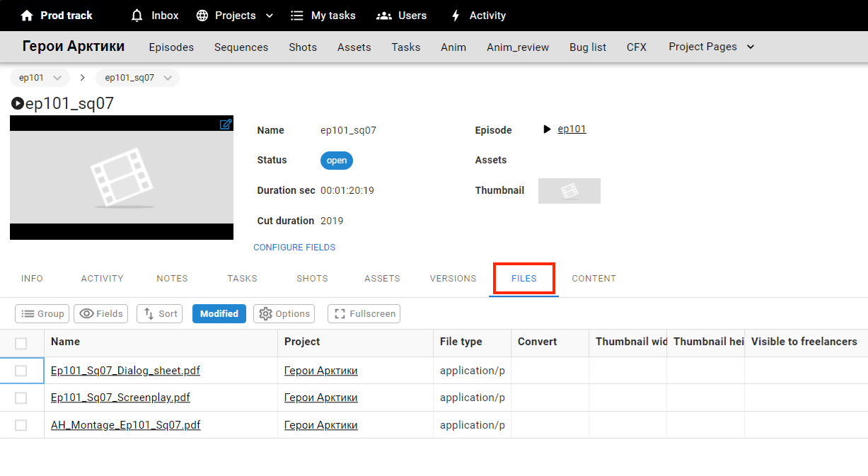This screenshot has width=868, height=476.
Task: Click the Configure Fields link
Action: click(x=294, y=248)
